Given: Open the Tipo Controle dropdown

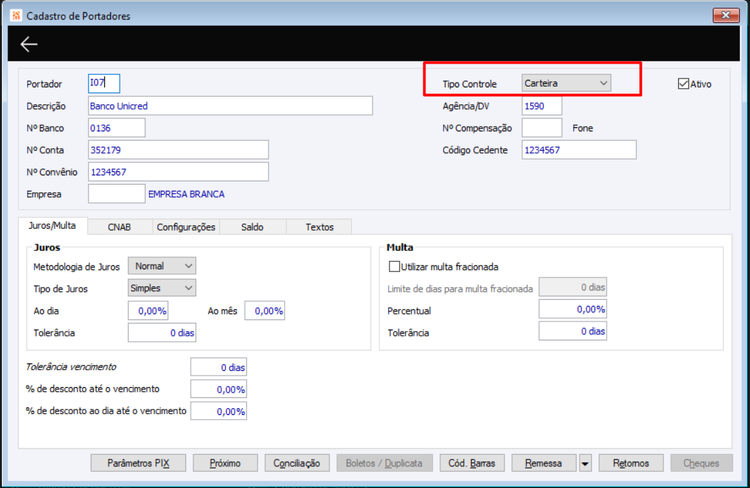Looking at the screenshot, I should tap(566, 83).
